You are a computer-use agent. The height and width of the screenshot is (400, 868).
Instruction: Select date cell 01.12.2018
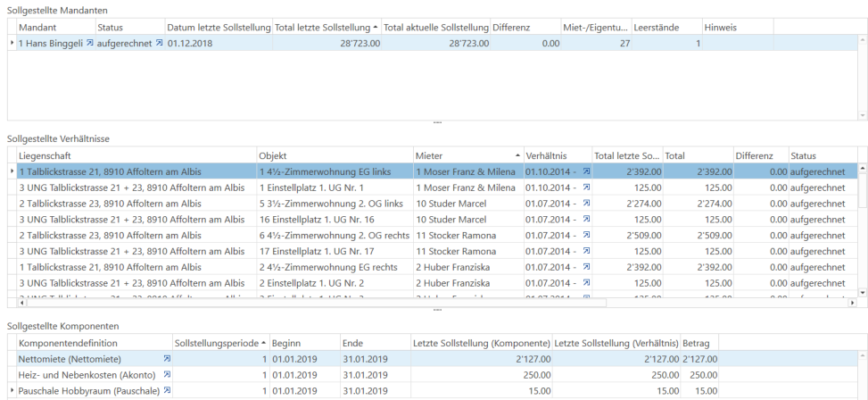[219, 43]
